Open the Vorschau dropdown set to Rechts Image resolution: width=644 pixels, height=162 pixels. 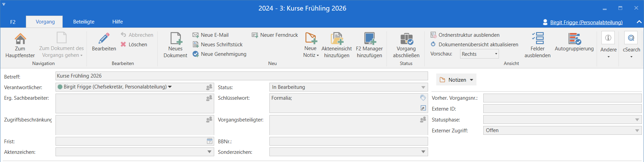(x=480, y=54)
